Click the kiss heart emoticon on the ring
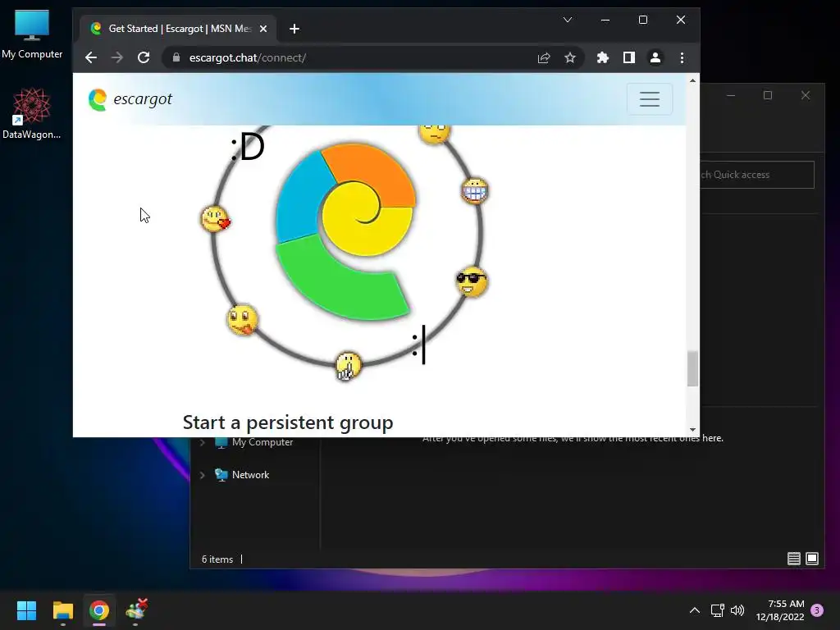840x630 pixels. 216,219
